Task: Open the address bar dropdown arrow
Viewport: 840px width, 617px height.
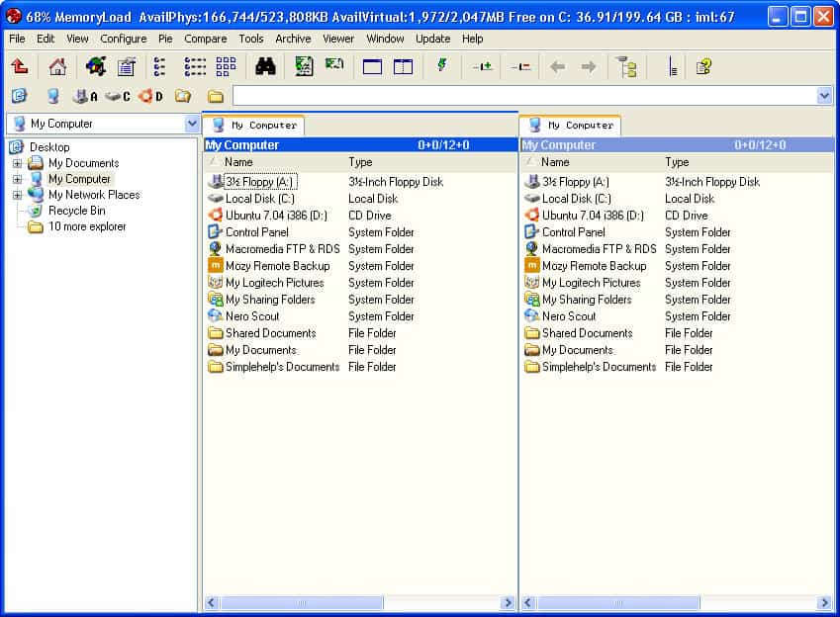Action: [824, 96]
